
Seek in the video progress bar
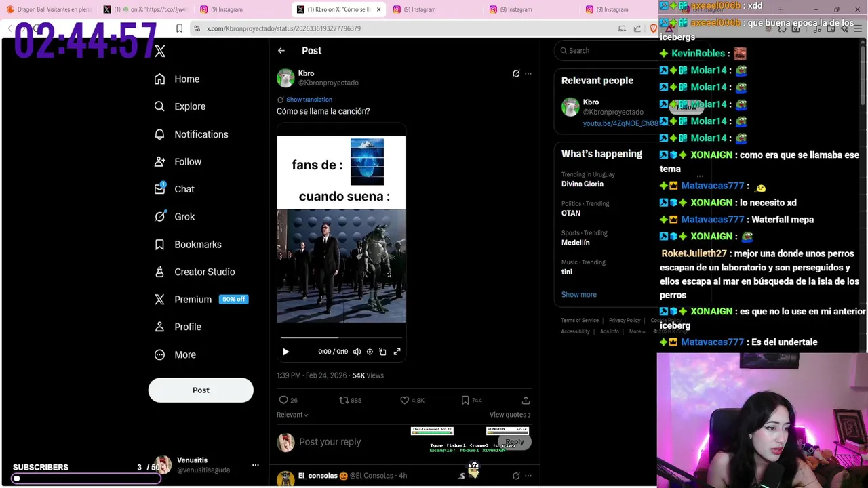[341, 337]
